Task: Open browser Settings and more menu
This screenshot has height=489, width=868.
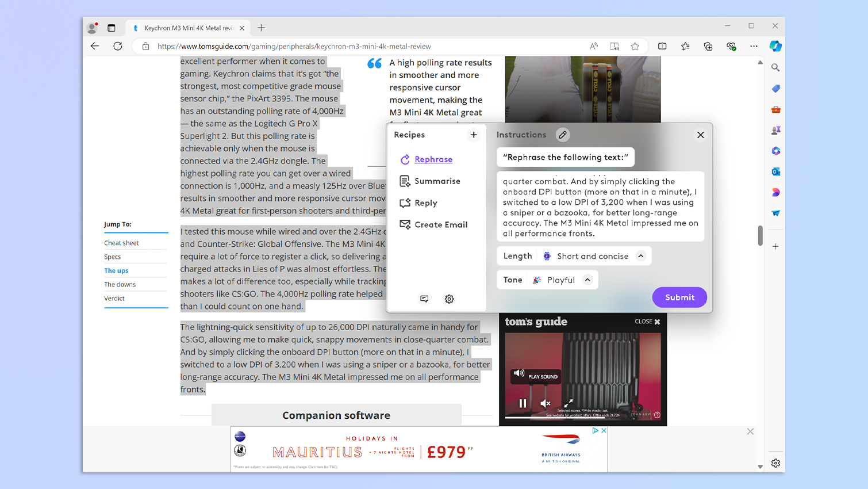Action: click(x=754, y=47)
